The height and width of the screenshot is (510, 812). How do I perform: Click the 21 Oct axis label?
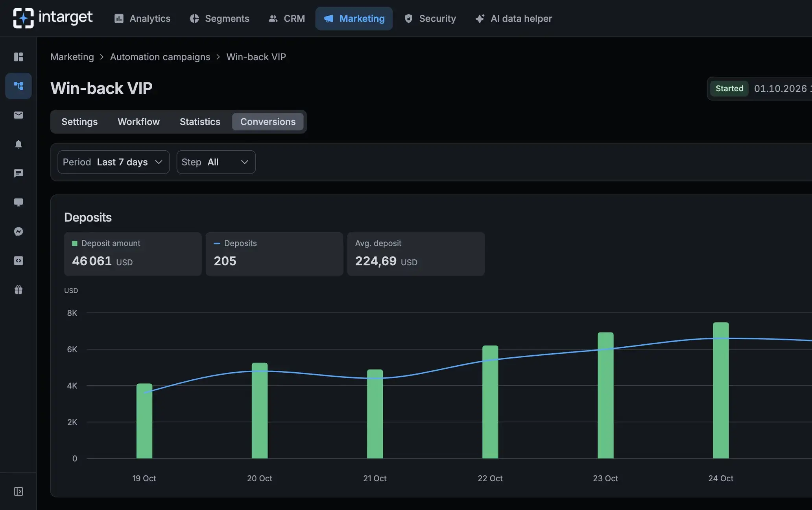(375, 479)
